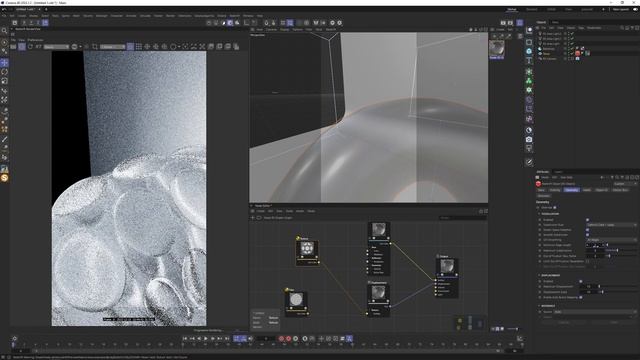Click the orange Redshift icon in left palette
640x360 pixels.
pyautogui.click(x=4, y=178)
